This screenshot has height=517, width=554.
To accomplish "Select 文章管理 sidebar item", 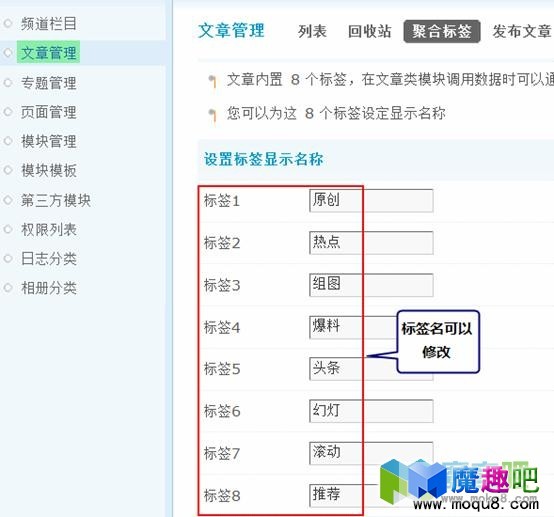I will coord(48,53).
